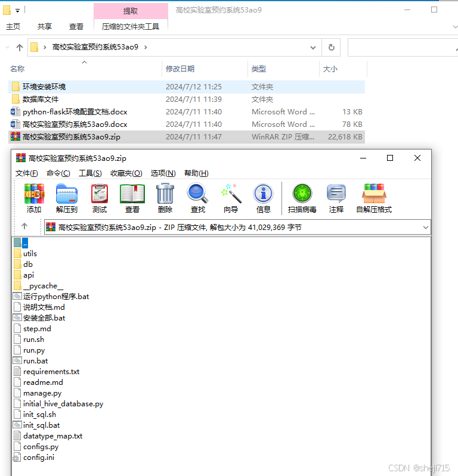Click the Explorer address bar path text
This screenshot has width=458, height=476.
(95, 47)
